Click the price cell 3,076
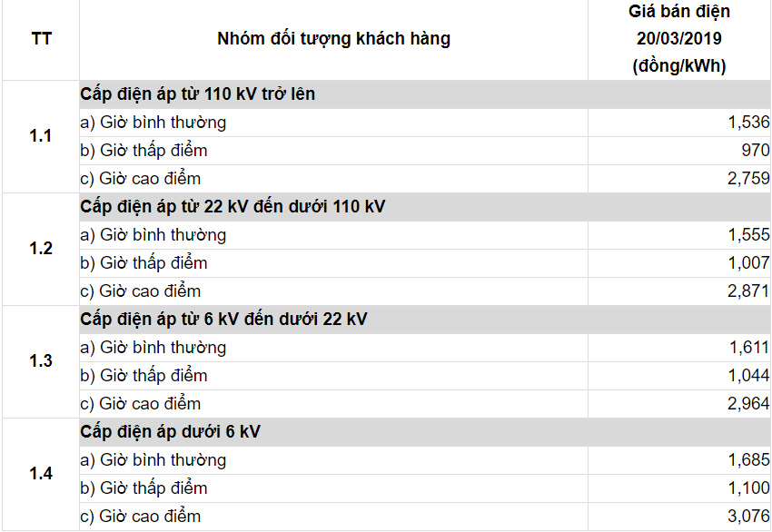The height and width of the screenshot is (532, 772). (679, 517)
